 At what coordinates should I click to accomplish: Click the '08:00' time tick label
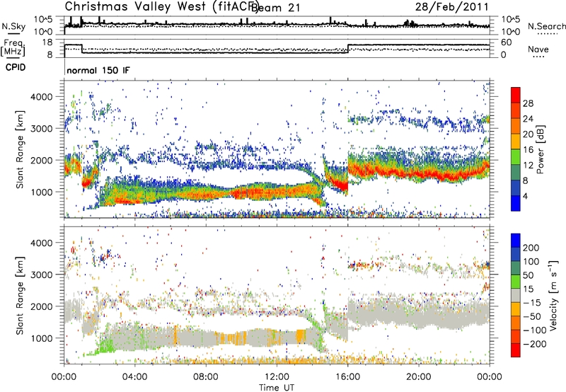206,377
